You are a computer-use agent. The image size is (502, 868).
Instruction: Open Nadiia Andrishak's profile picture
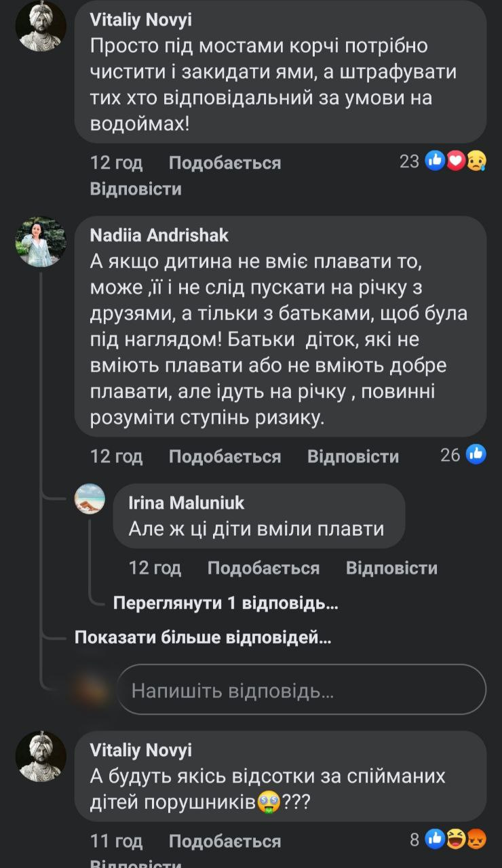(x=41, y=241)
